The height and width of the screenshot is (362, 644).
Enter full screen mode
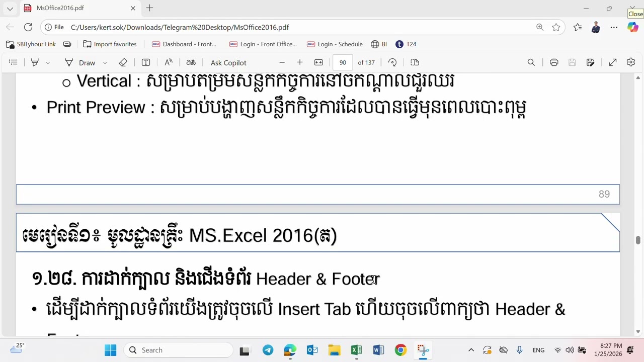pyautogui.click(x=613, y=62)
